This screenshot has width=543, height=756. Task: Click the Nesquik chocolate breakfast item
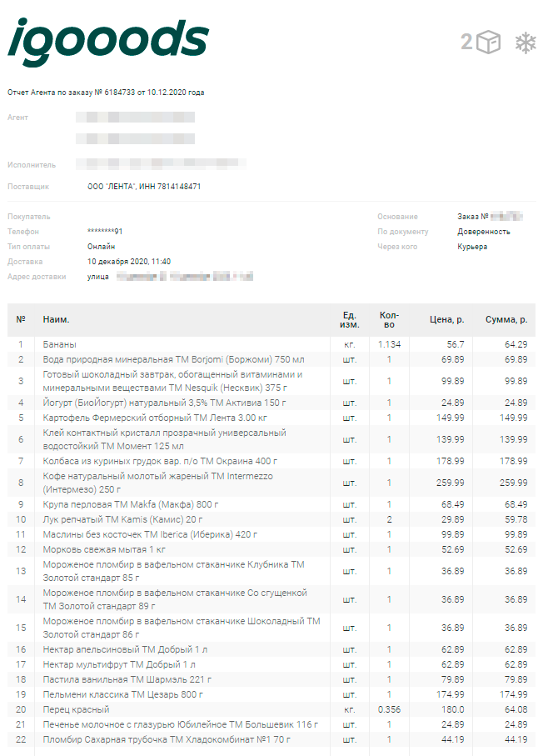[172, 381]
